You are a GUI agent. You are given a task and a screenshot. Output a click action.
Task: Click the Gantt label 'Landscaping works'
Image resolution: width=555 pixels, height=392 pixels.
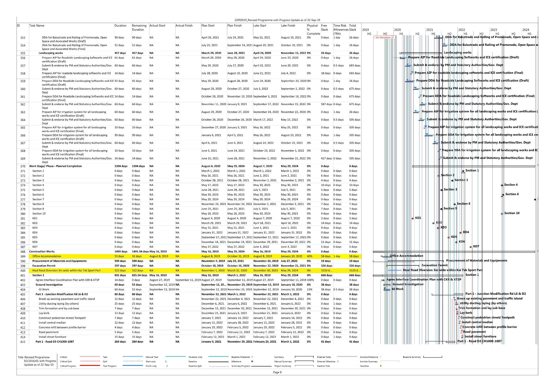pos(458,53)
